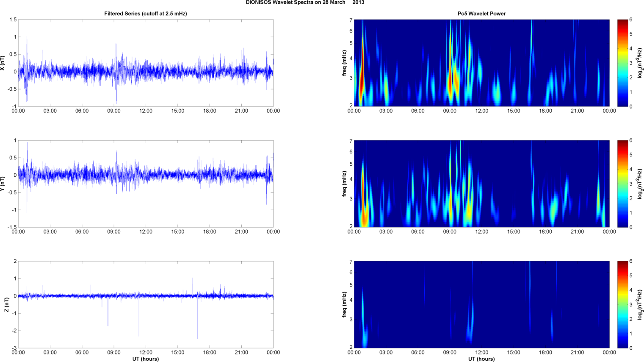Image resolution: width=644 pixels, height=362 pixels.
Task: Select the Pc5 Wavelet Power title
Action: (481, 14)
